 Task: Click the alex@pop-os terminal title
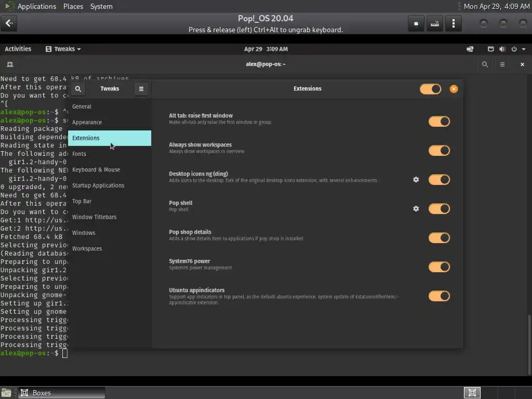pos(265,64)
